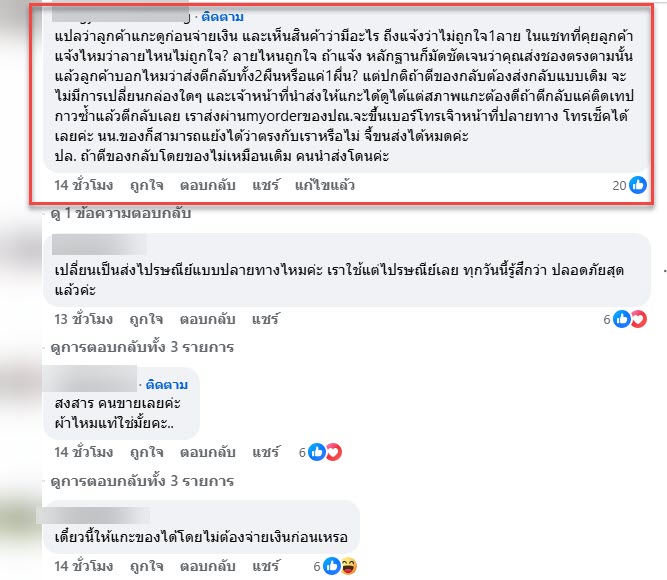Click the like icon on the ไปรษณีย์ comment
667x580 pixels.
(x=621, y=319)
